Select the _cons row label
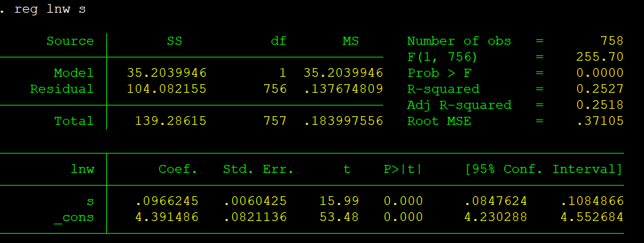 (x=74, y=218)
